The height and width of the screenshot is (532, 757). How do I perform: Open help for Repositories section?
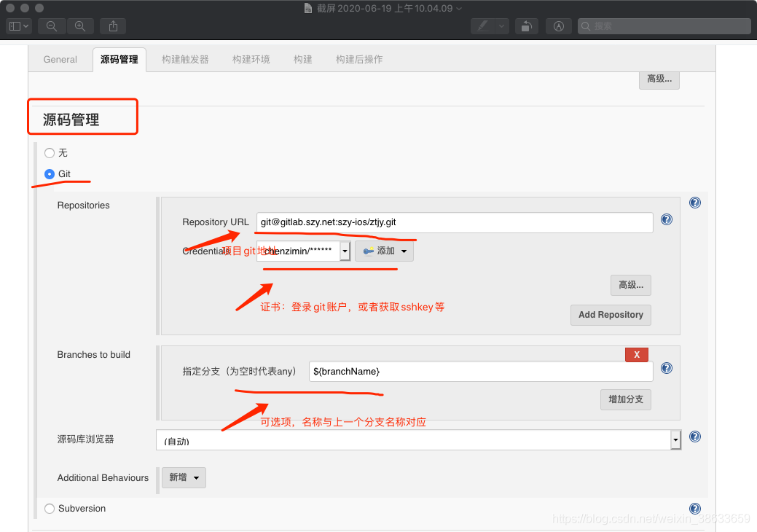695,203
